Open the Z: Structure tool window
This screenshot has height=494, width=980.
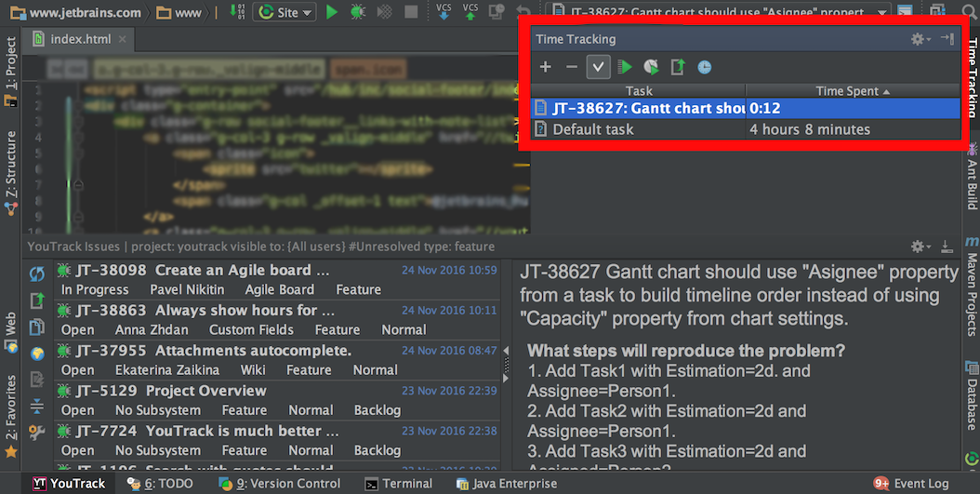(10, 174)
